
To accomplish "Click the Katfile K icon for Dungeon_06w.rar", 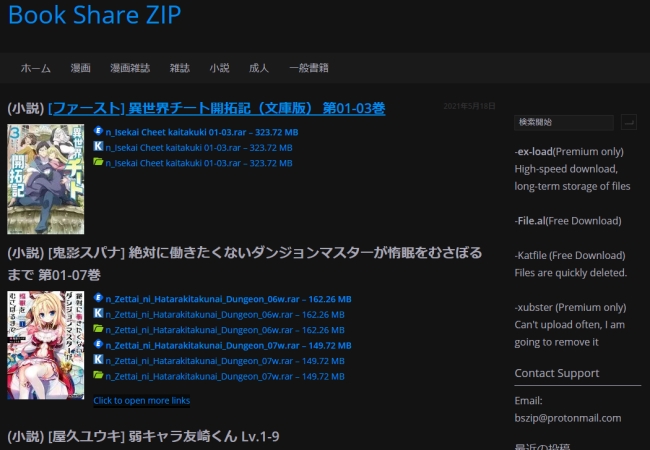I will point(98,313).
